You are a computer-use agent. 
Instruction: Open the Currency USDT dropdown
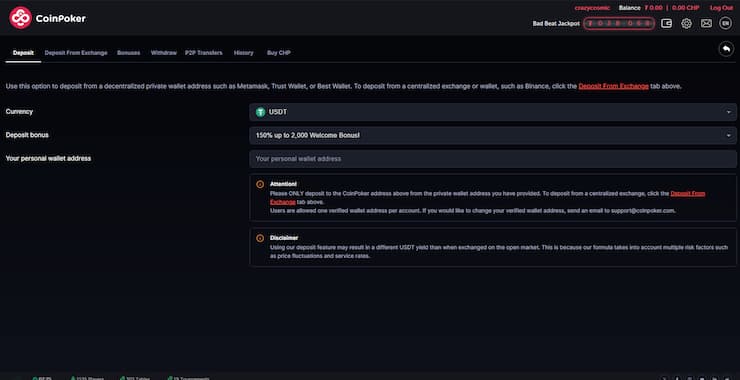tap(493, 112)
